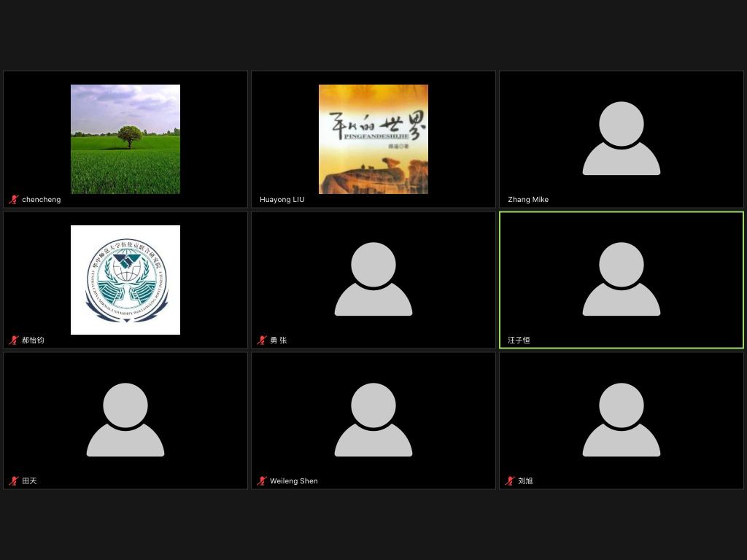Image resolution: width=747 pixels, height=560 pixels.
Task: Select the Weileng Shen name text
Action: 294,481
